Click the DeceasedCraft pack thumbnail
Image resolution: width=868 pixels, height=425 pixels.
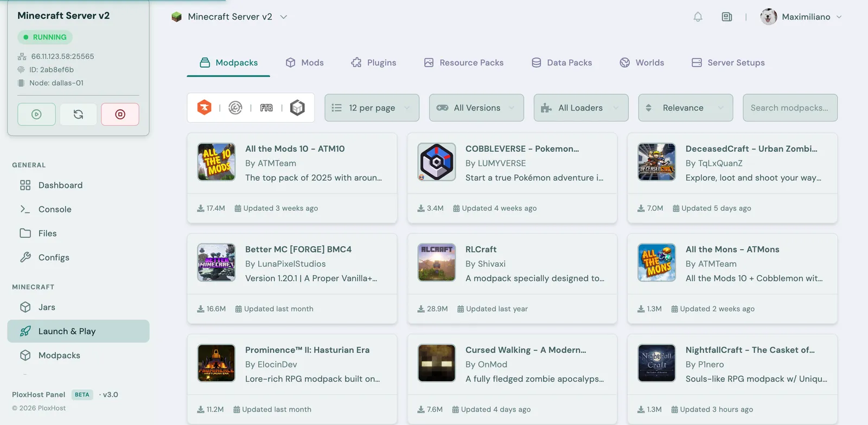coord(657,162)
